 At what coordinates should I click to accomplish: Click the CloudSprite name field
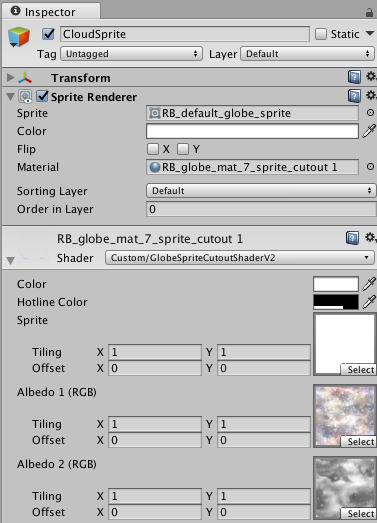[185, 34]
